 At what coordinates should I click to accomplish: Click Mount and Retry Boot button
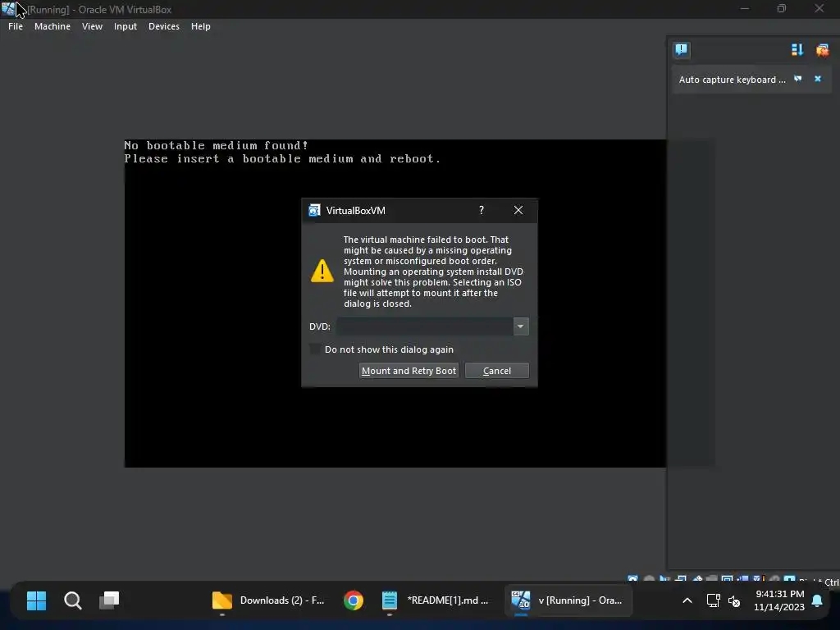tap(409, 371)
